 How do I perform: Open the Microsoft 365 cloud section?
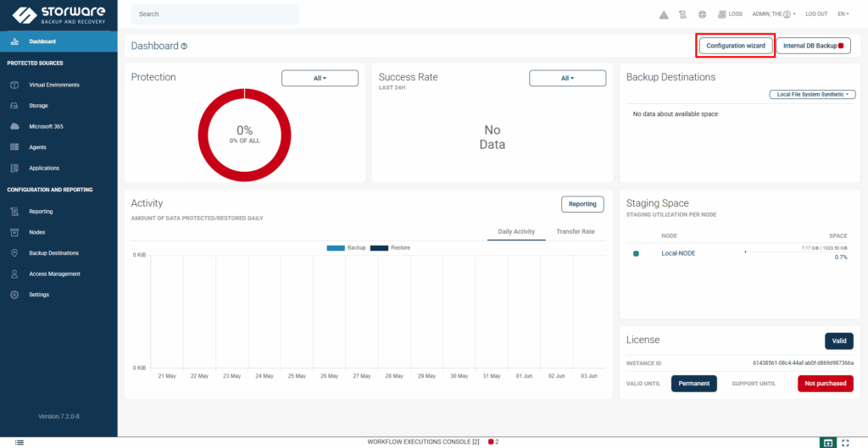pos(46,126)
